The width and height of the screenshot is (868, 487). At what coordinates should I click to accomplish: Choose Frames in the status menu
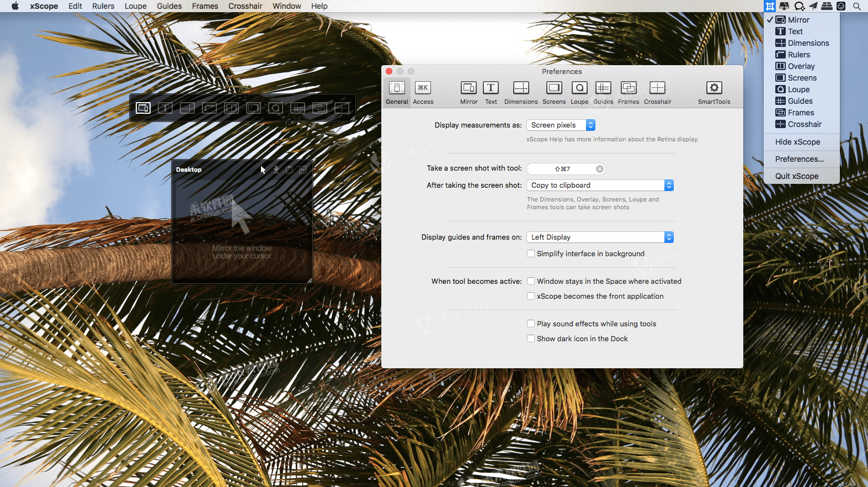(802, 113)
